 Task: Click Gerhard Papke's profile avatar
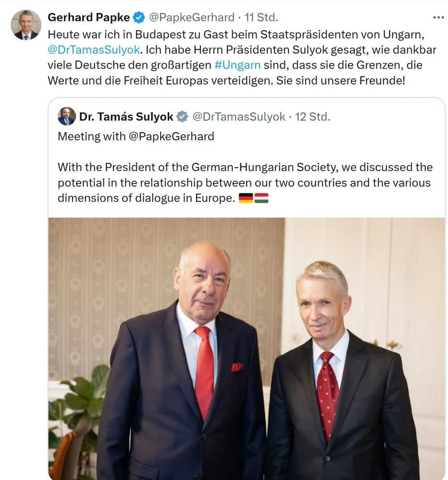click(x=26, y=25)
